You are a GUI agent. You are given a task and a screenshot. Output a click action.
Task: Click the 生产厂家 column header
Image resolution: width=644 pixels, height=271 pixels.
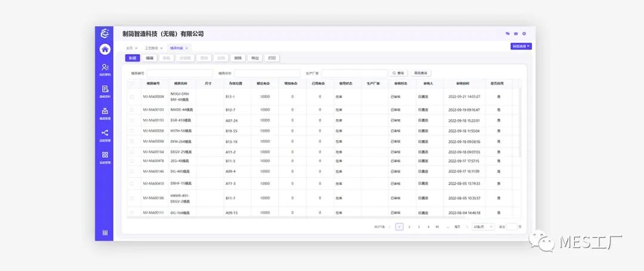tap(373, 83)
